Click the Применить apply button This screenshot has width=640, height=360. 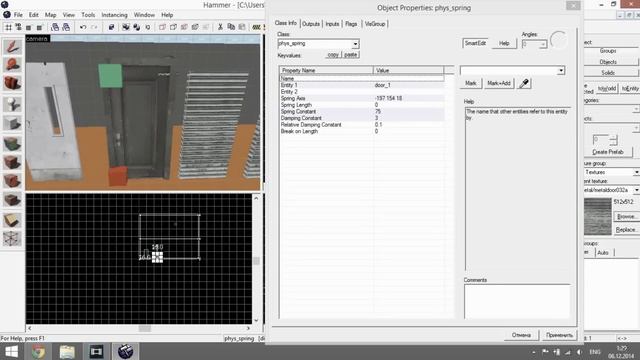(559, 335)
